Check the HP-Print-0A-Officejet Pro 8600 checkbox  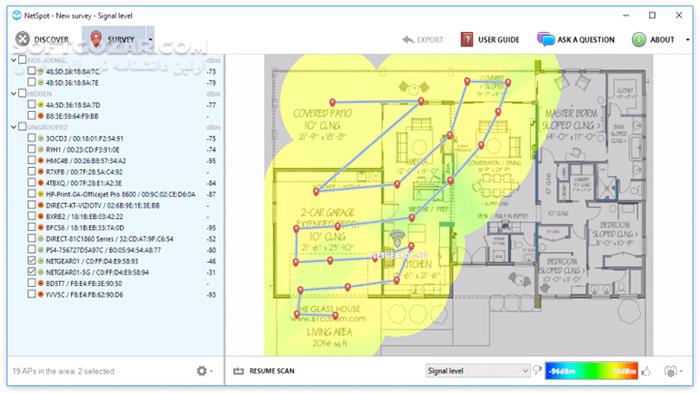[31, 194]
